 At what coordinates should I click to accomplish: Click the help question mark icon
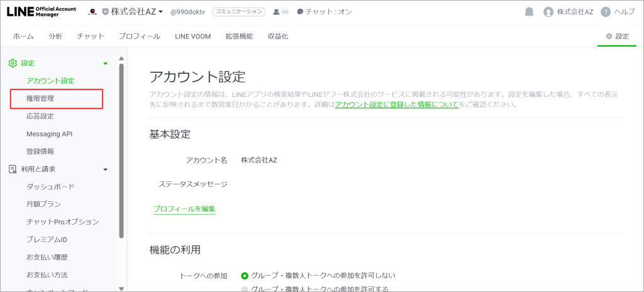point(606,12)
